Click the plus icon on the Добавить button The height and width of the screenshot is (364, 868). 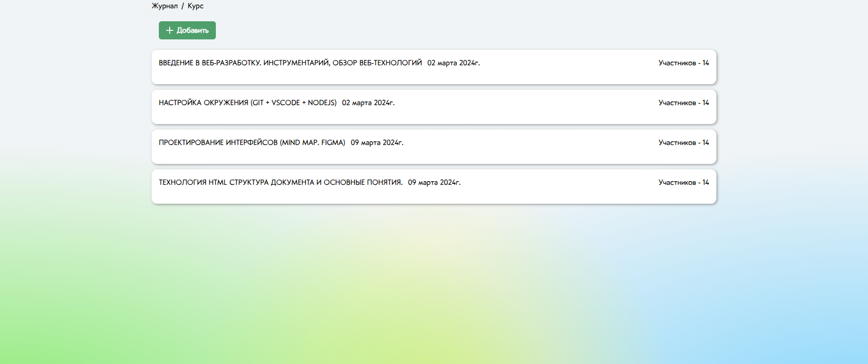click(x=170, y=30)
